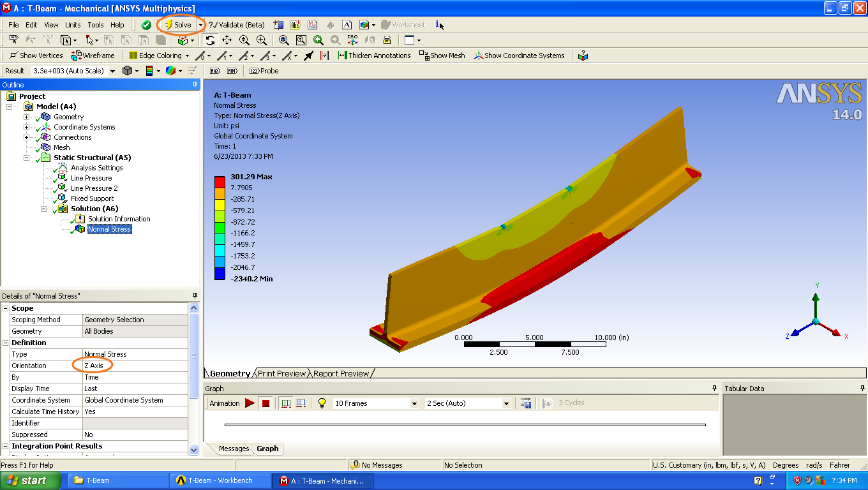Switch to the Print Preview tab
Viewport: 868px width, 490px height.
[x=281, y=373]
